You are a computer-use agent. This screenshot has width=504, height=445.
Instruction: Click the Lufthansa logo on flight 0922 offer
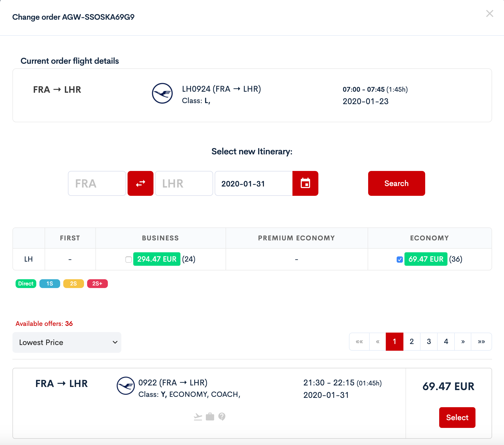point(126,386)
